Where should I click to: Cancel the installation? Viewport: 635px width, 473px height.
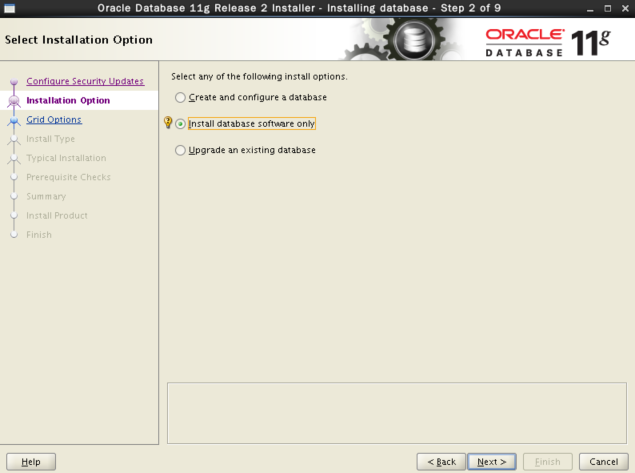pos(603,461)
